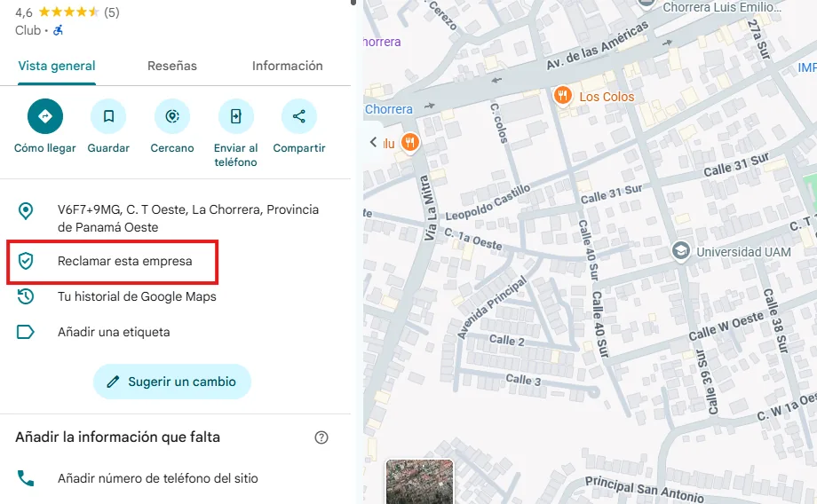Click the label tag icon
817x504 pixels.
(26, 332)
